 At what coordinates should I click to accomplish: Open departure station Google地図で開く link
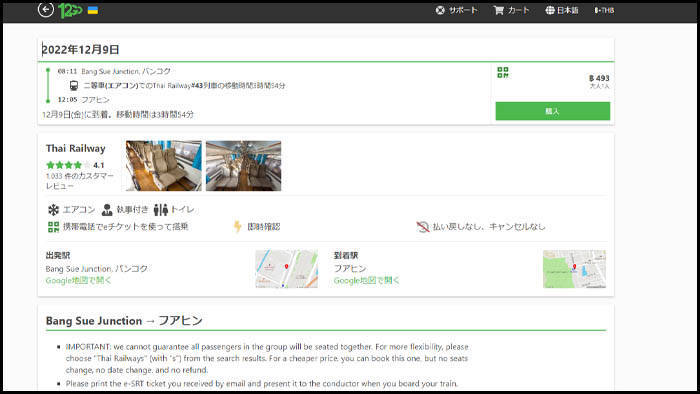tap(78, 281)
